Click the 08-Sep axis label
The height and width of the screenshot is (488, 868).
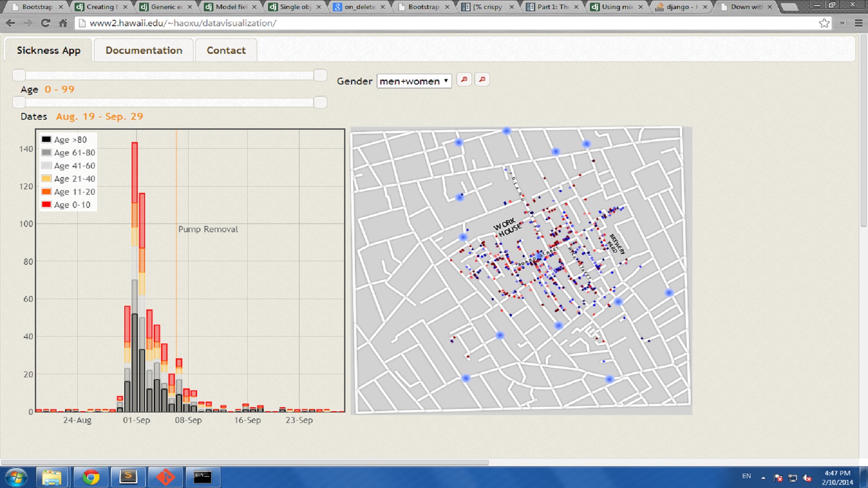tap(188, 420)
